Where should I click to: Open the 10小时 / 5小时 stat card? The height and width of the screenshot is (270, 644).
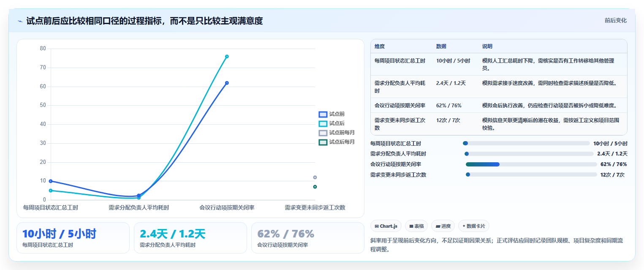pos(73,238)
